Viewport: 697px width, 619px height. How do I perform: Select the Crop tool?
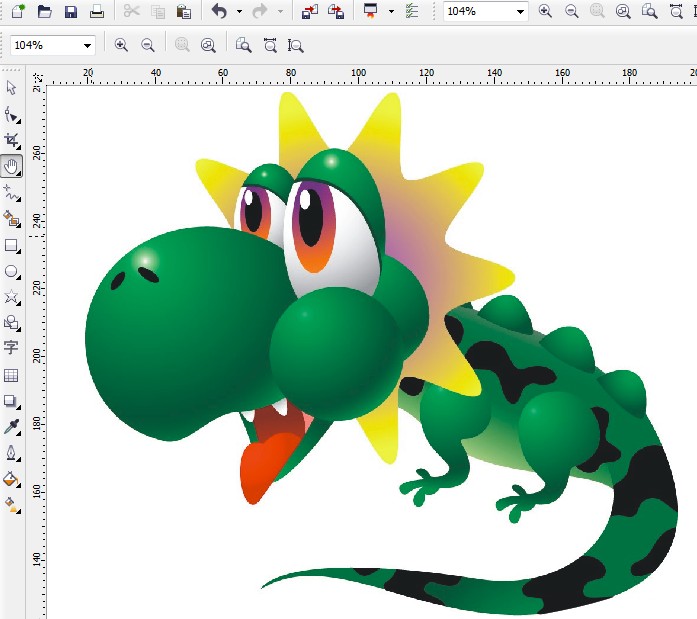pyautogui.click(x=12, y=140)
